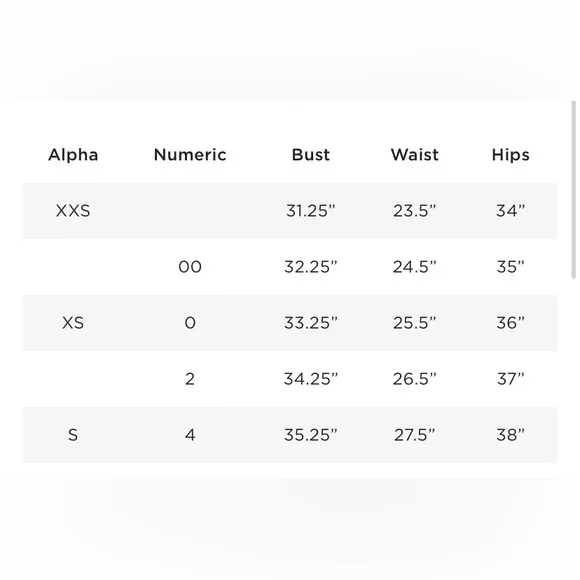
Task: Select the XXS alpha size cell
Action: (x=73, y=211)
